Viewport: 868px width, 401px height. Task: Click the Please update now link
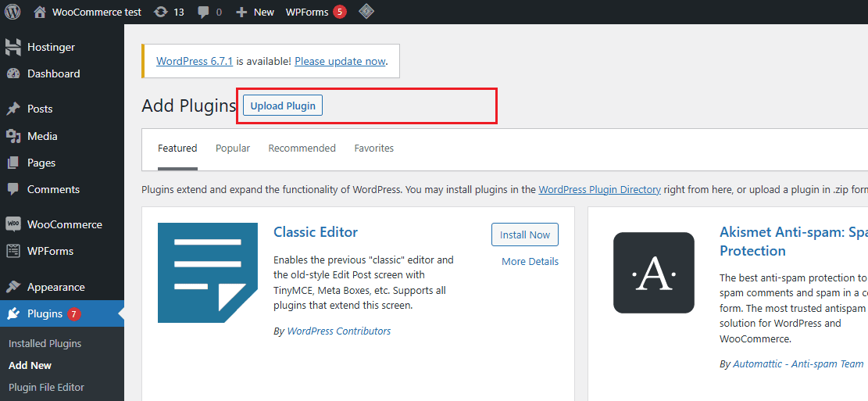coord(340,61)
